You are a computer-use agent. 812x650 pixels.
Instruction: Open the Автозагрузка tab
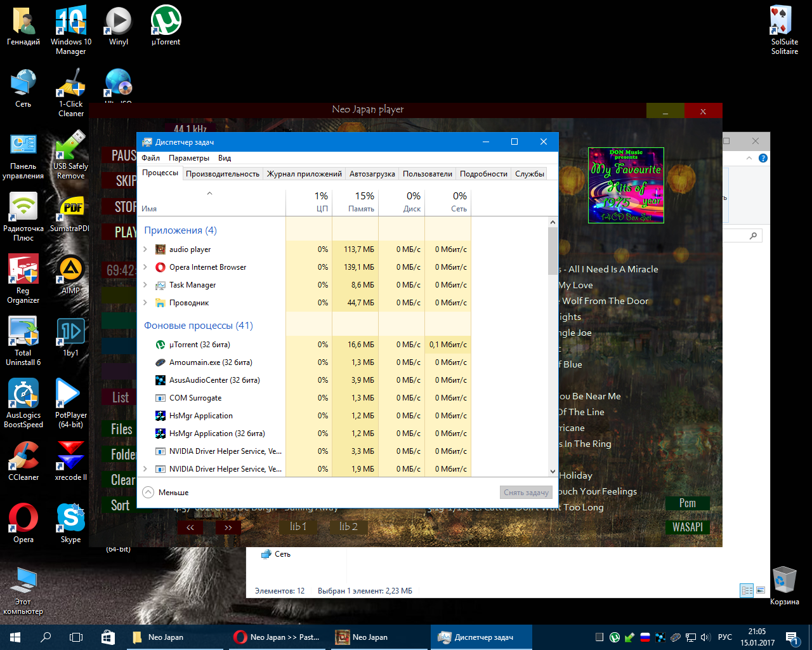click(x=372, y=174)
